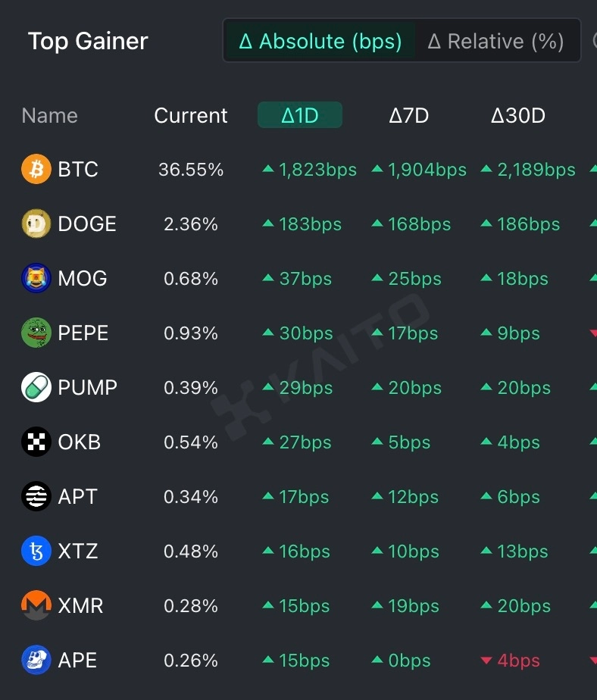Screen dimensions: 597x700
Task: Sort by the Δ30D column
Action: point(518,115)
